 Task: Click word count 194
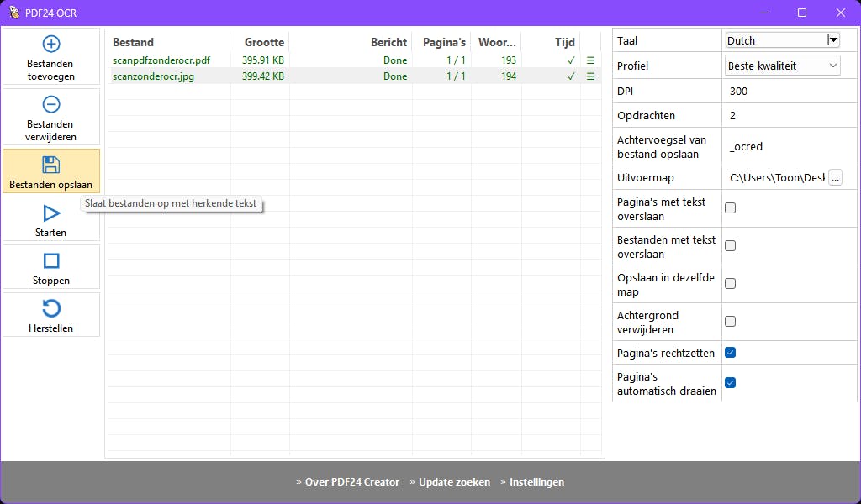pyautogui.click(x=509, y=76)
